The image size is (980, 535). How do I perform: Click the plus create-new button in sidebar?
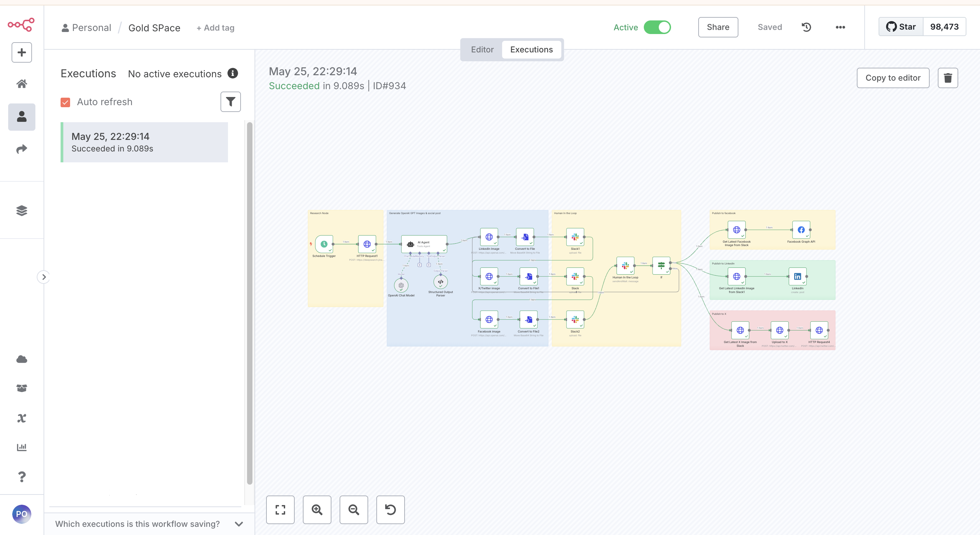(x=22, y=52)
